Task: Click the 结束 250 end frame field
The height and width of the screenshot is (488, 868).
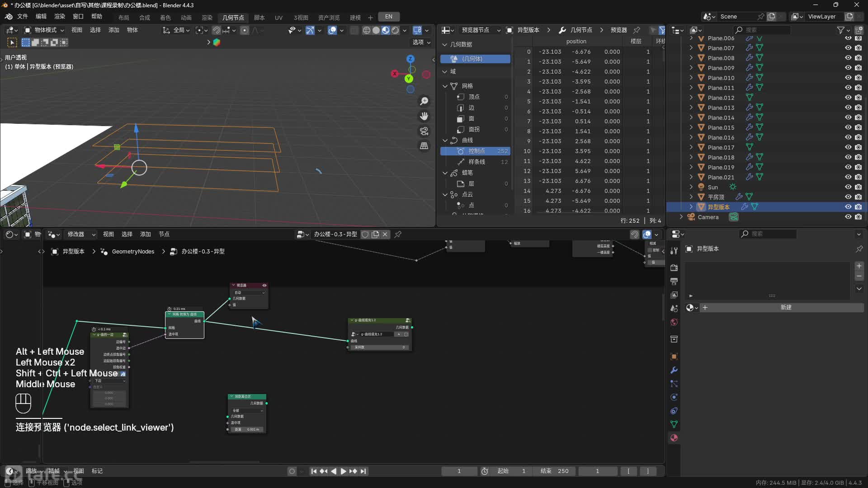Action: 555,471
